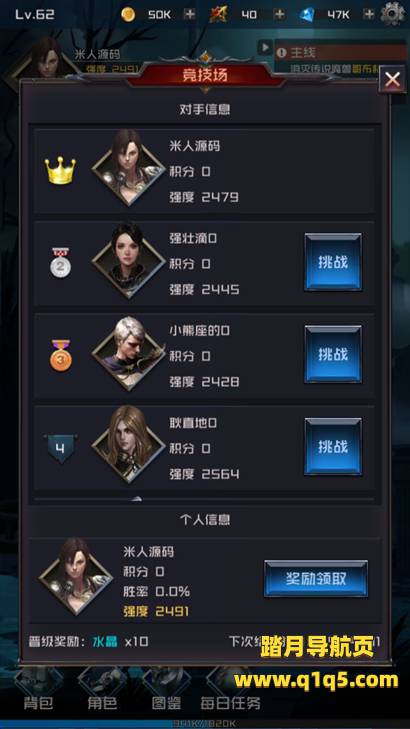The width and height of the screenshot is (410, 729).
Task: Tap the bronze third-place medal
Action: [x=61, y=355]
